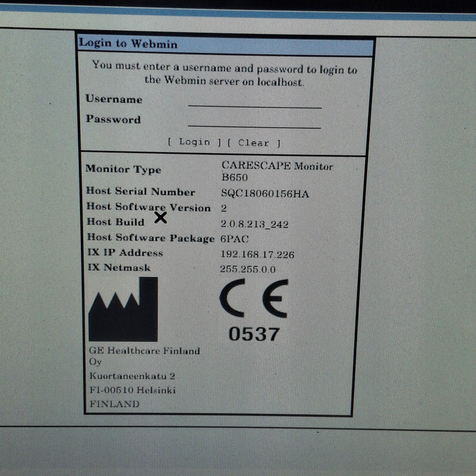Click serial number SQC18060156HA

[x=265, y=194]
